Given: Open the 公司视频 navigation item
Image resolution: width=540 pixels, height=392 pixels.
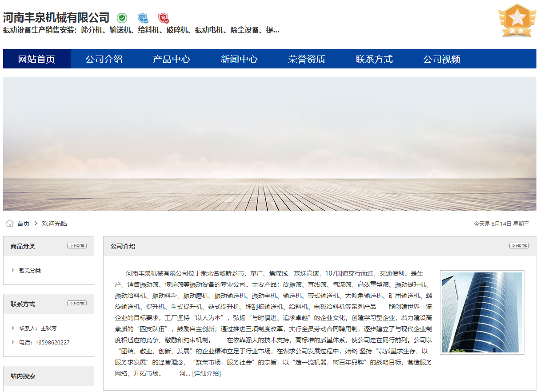Looking at the screenshot, I should (x=442, y=59).
